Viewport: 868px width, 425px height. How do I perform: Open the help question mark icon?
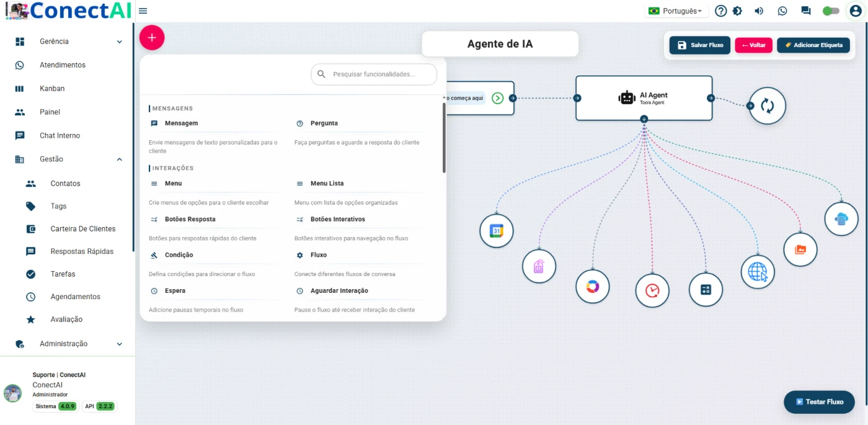[x=720, y=11]
